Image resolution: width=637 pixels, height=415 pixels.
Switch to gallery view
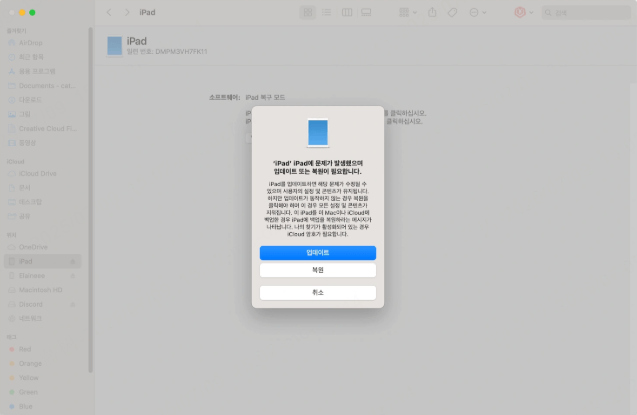366,13
